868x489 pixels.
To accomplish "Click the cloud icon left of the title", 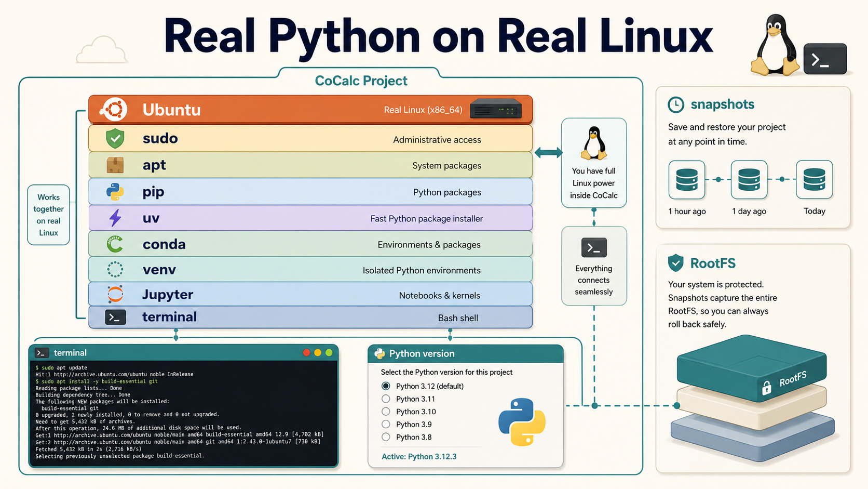I will [x=102, y=50].
